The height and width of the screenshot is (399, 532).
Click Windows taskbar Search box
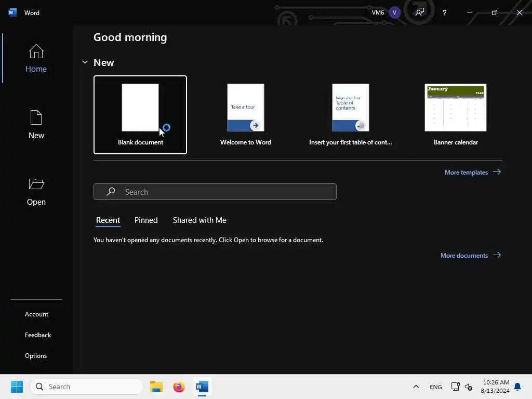(x=87, y=387)
